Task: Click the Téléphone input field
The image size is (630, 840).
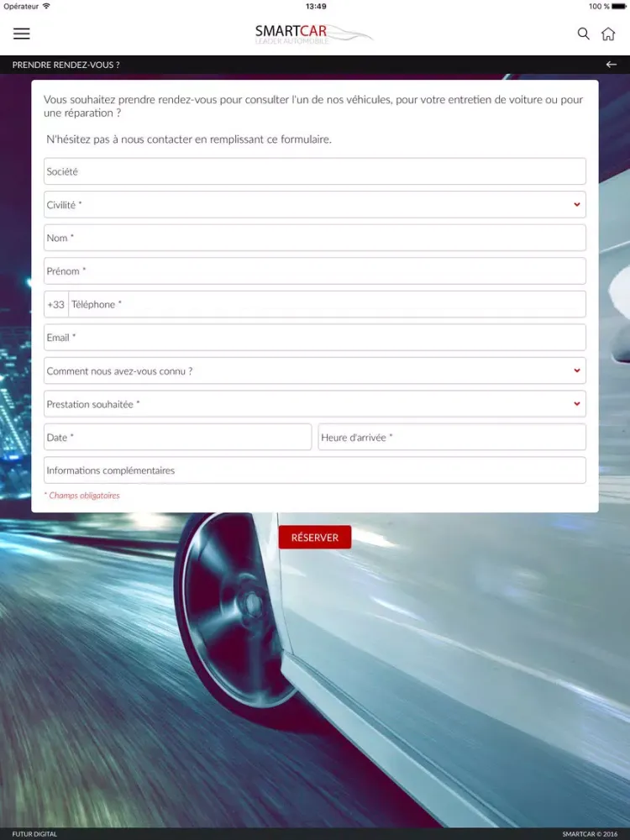Action: click(x=327, y=304)
